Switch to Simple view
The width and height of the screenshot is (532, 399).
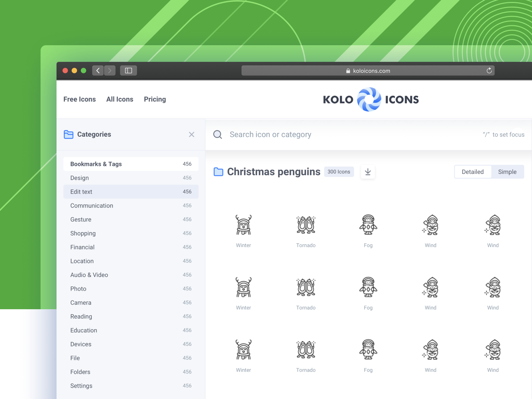coord(507,172)
